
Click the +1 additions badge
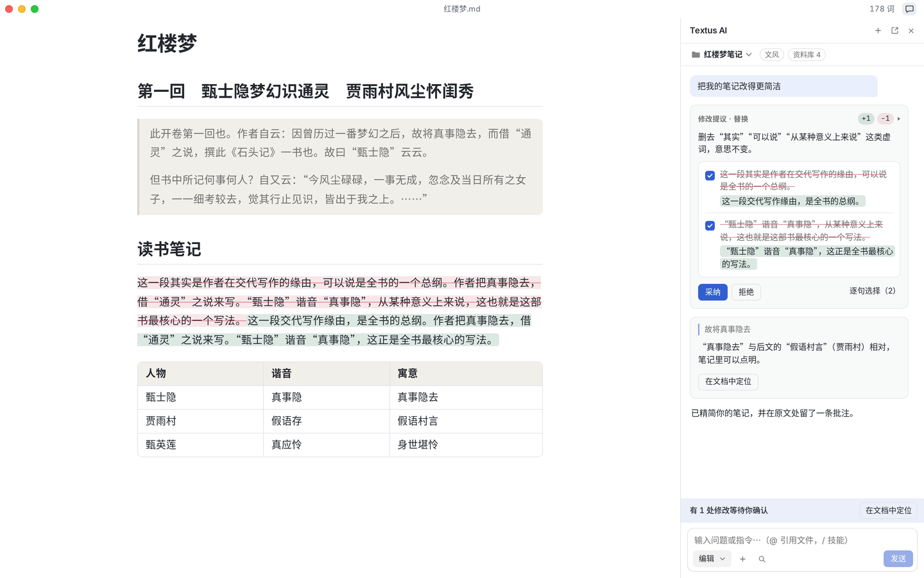coord(866,119)
